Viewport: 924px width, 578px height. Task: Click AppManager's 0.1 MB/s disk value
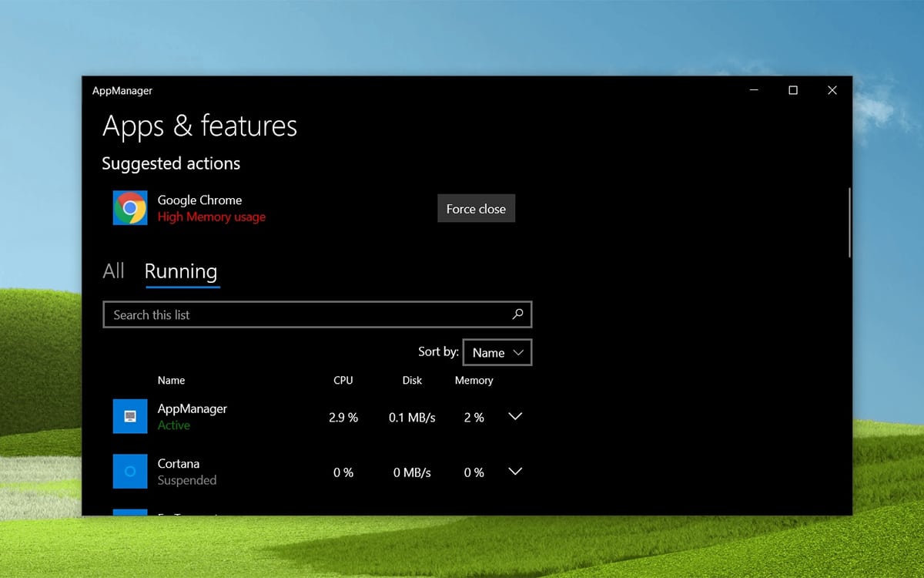click(x=412, y=417)
